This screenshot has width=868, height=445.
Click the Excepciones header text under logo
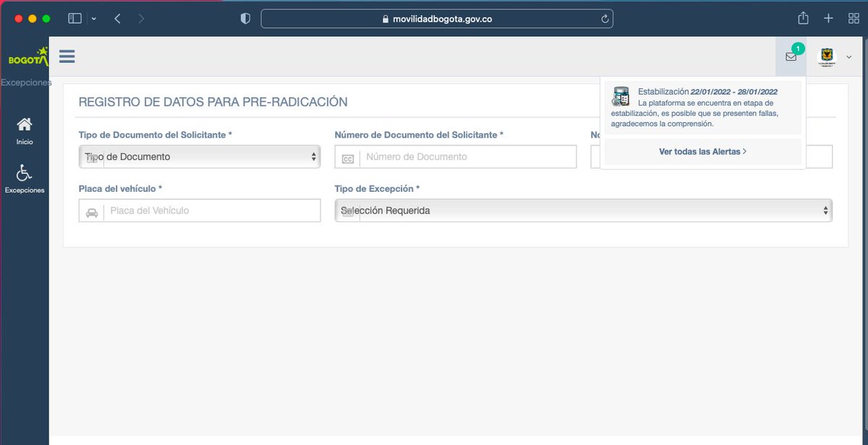coord(26,82)
